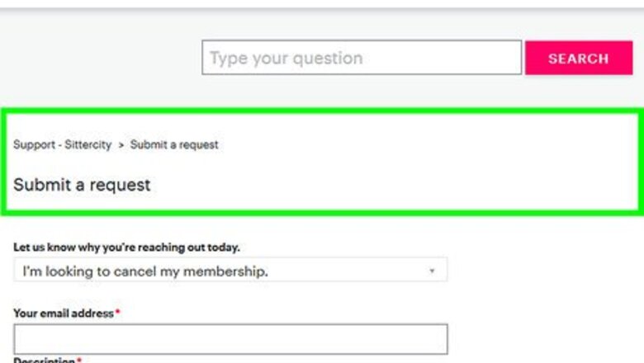Click the gray header strip at the top
Viewport: 644px width, 363px height.
(x=322, y=4)
